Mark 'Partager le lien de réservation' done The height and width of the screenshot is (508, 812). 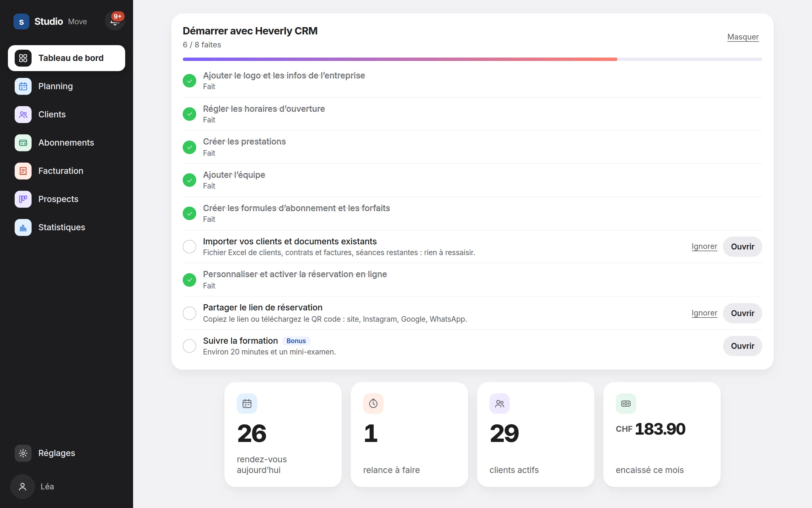pos(189,313)
